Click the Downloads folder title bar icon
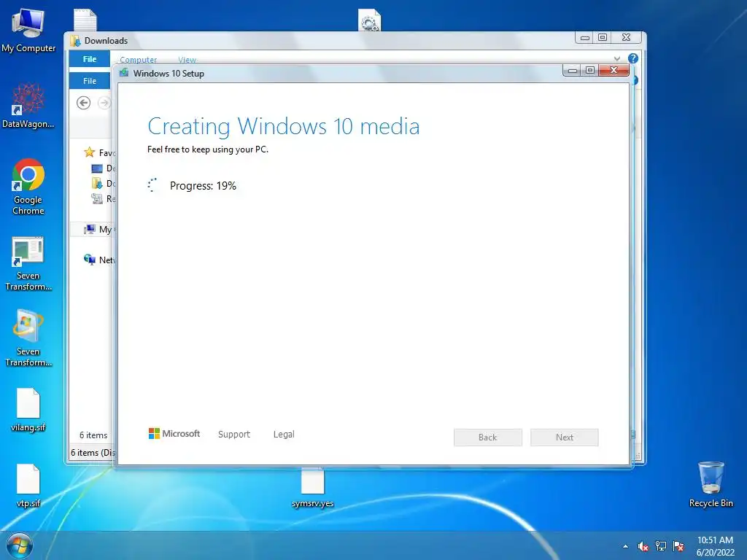Image resolution: width=747 pixels, height=560 pixels. point(75,41)
